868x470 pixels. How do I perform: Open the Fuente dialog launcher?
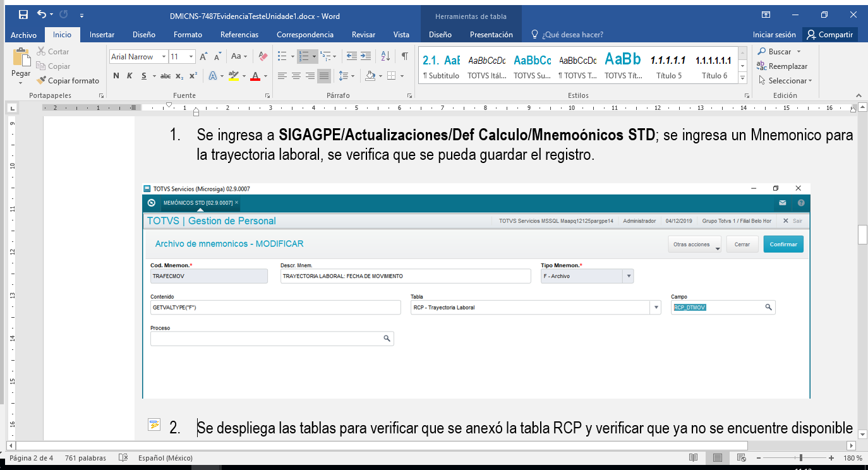268,95
